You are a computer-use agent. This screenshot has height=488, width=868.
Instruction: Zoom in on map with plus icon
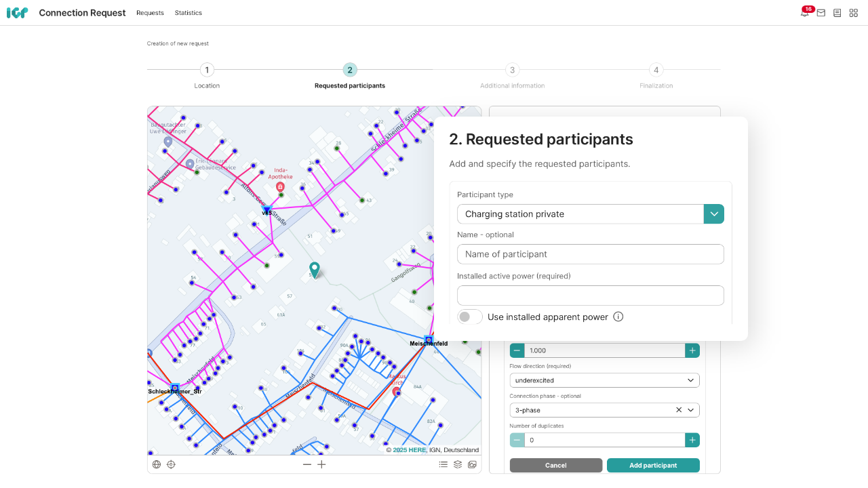point(321,464)
